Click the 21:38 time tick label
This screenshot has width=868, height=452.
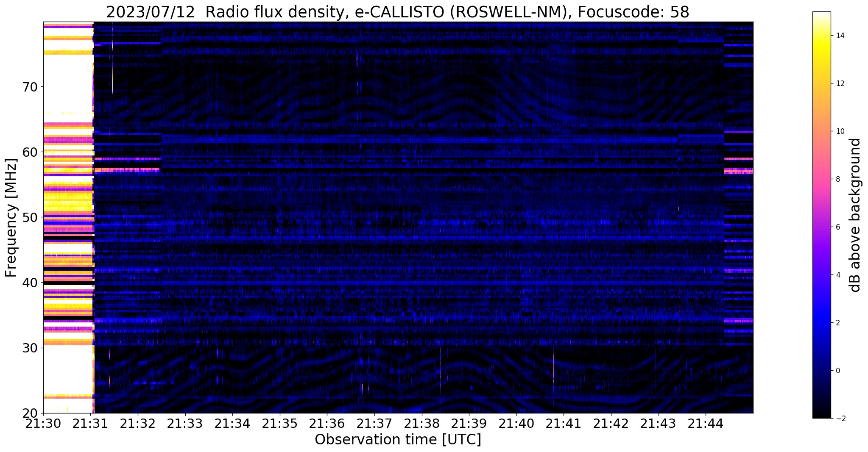(x=422, y=423)
